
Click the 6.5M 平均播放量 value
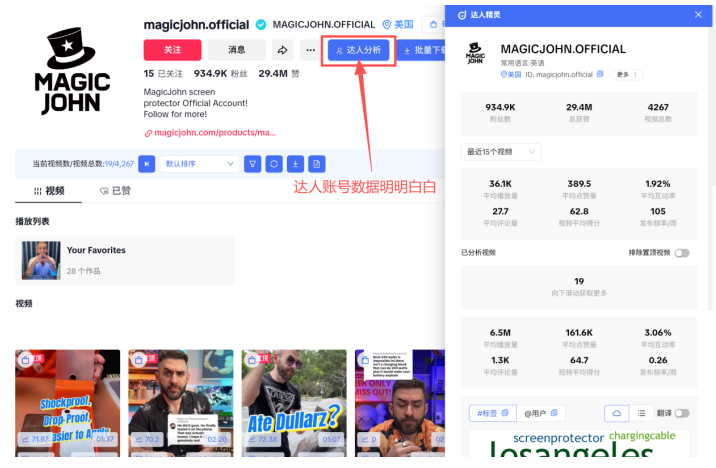coord(500,332)
